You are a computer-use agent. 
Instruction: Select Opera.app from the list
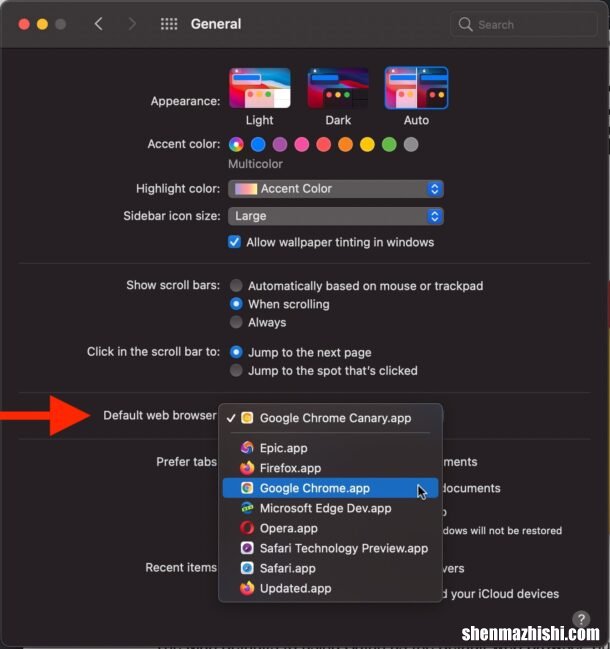(330, 528)
